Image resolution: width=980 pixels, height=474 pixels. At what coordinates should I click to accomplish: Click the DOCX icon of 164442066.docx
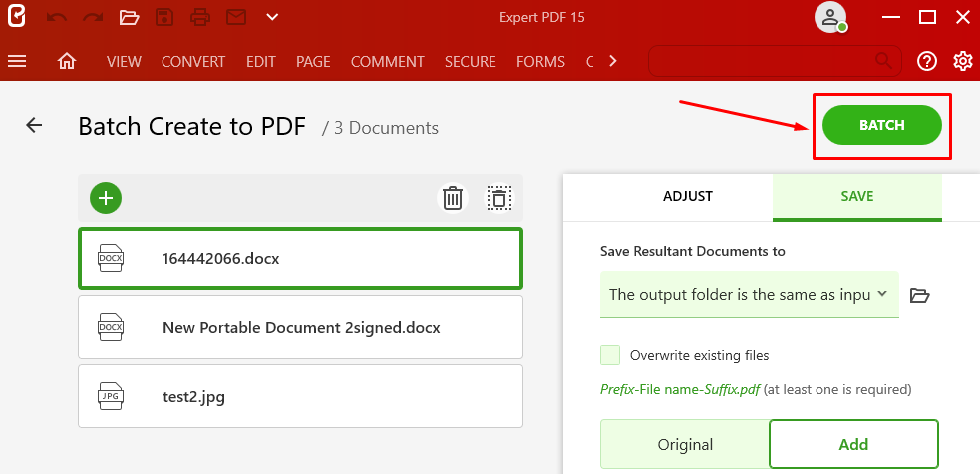point(112,258)
